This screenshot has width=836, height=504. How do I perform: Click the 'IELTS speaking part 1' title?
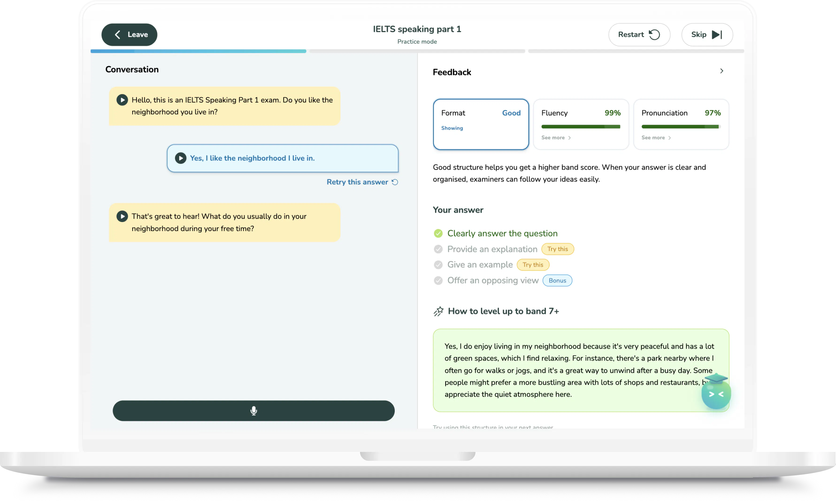[417, 29]
